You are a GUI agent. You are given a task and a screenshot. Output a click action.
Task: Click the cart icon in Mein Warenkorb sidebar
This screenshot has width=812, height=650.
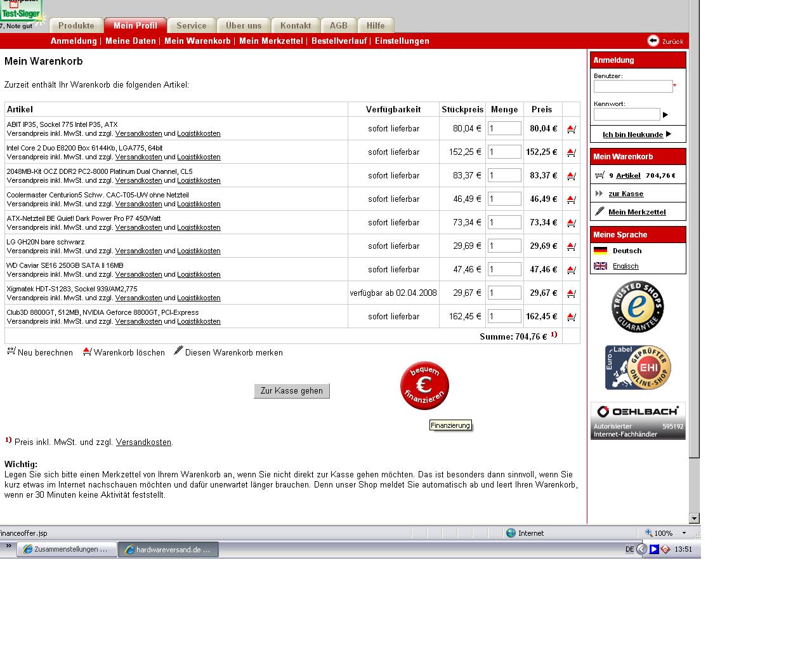coord(599,175)
